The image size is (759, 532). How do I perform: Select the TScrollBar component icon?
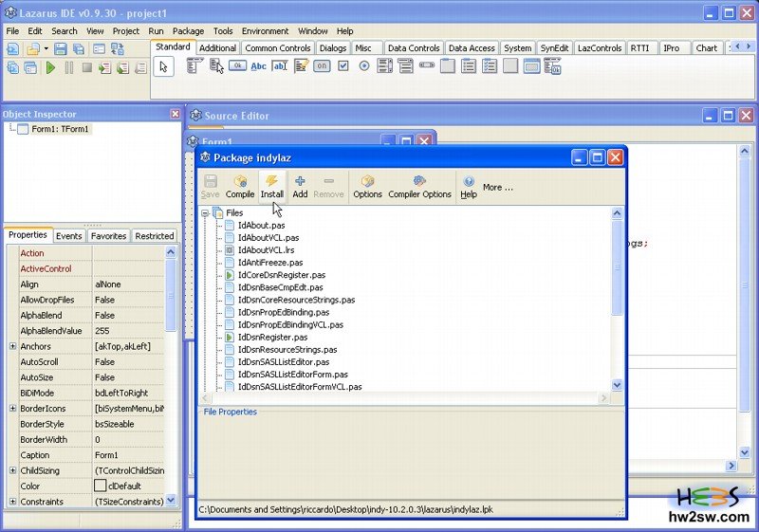point(427,64)
